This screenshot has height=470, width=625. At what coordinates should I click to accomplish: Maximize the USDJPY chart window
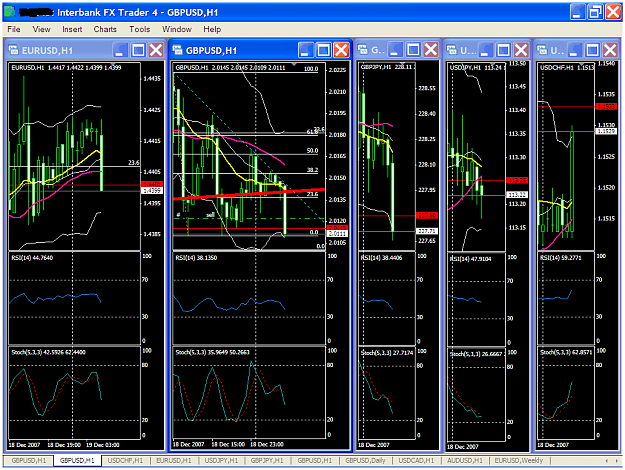tap(503, 50)
